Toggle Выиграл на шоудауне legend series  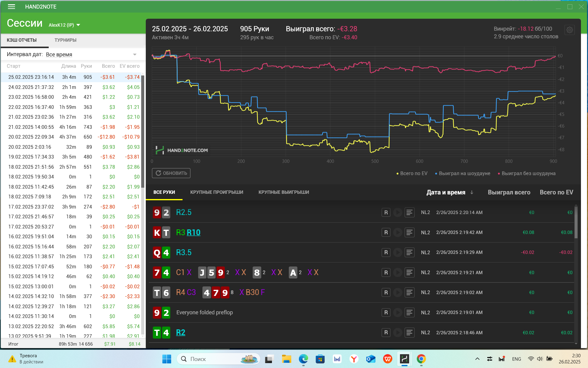462,174
